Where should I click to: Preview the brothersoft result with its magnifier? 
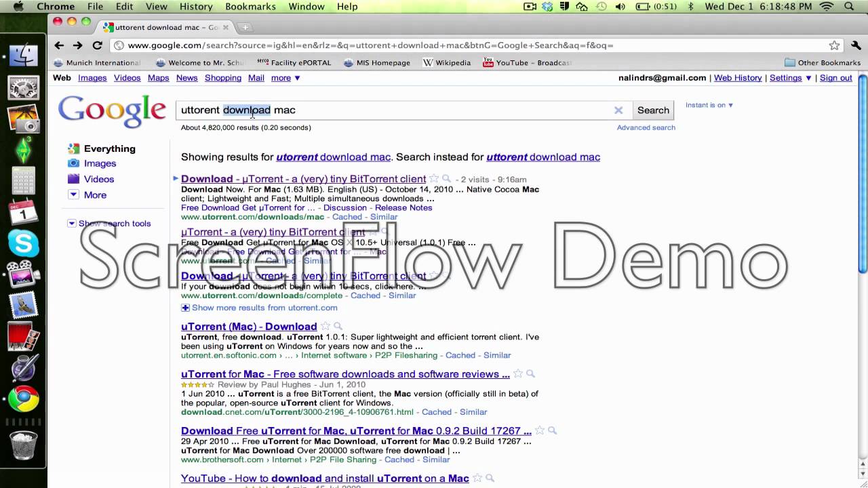tap(552, 431)
